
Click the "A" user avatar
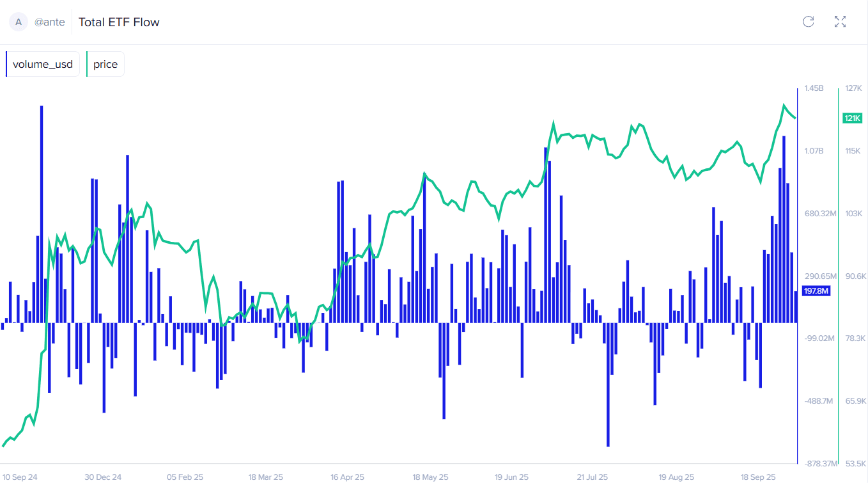pos(19,22)
